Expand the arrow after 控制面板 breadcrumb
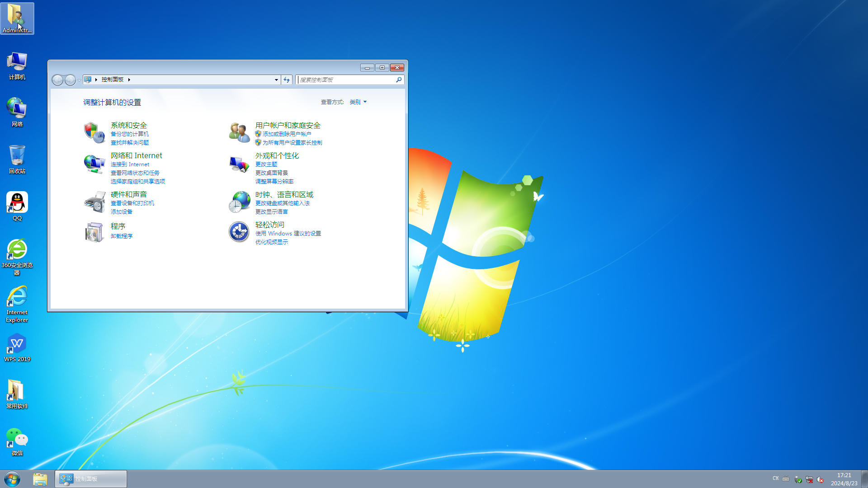 (129, 80)
